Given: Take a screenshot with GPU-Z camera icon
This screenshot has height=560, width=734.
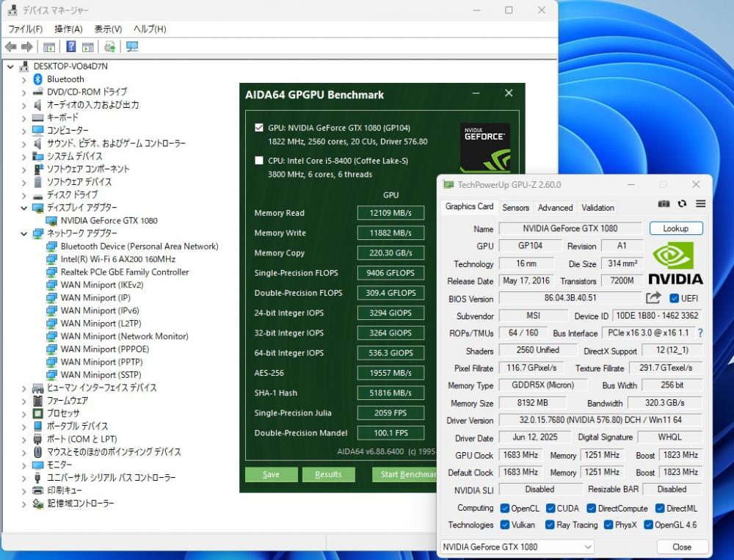Looking at the screenshot, I should pos(664,204).
